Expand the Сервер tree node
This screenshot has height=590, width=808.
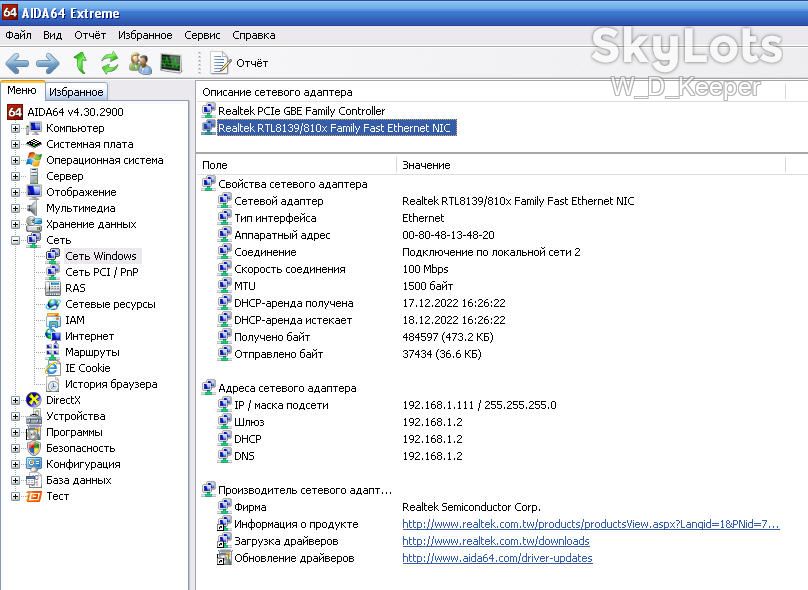(x=15, y=176)
